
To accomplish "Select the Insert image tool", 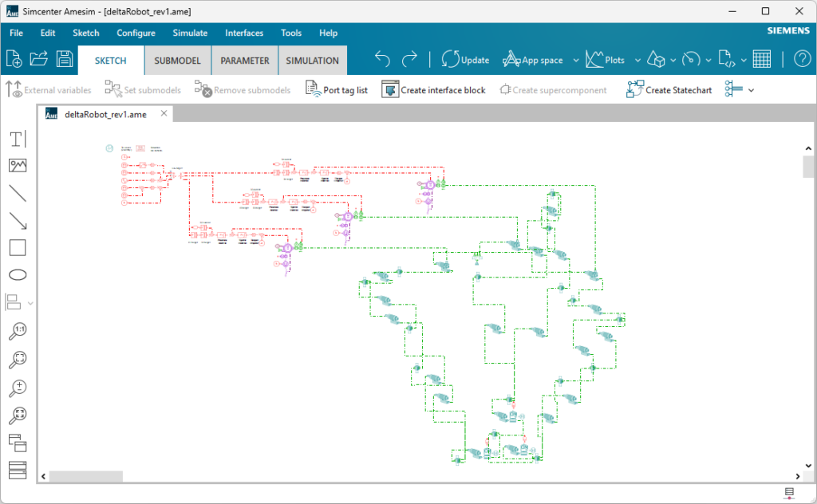I will [x=18, y=166].
